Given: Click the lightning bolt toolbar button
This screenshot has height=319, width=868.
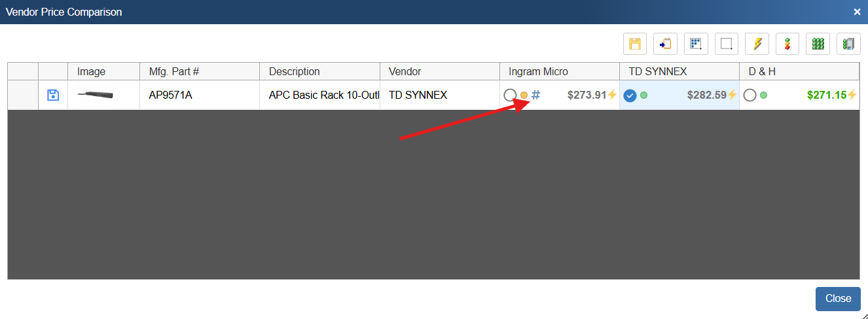Looking at the screenshot, I should coord(757,44).
